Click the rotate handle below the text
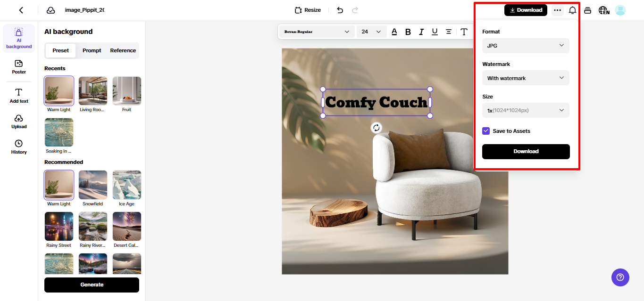 tap(376, 128)
